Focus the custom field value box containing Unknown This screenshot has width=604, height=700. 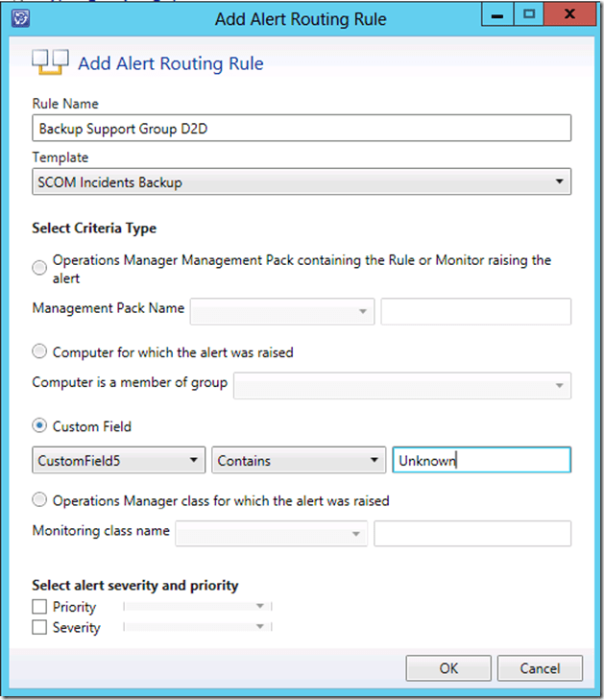pyautogui.click(x=481, y=461)
